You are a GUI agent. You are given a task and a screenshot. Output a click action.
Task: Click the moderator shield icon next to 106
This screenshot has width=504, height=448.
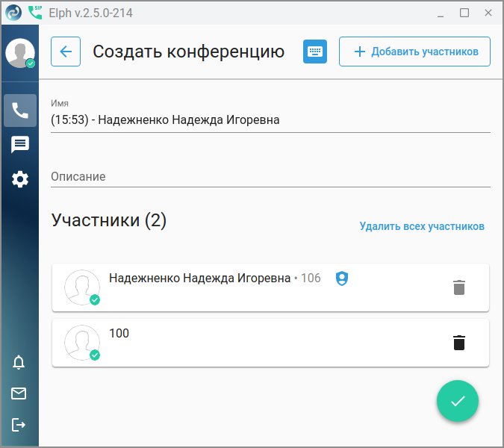pyautogui.click(x=342, y=279)
